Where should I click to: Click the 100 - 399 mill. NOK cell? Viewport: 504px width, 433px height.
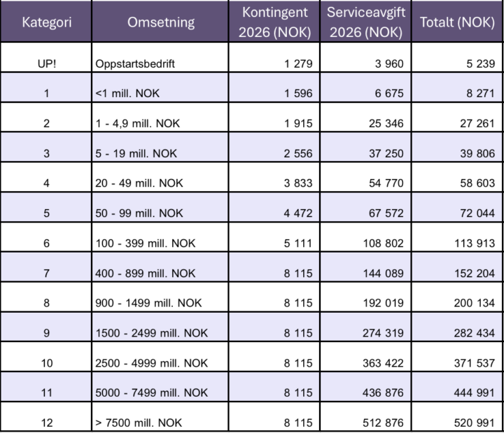pos(146,243)
